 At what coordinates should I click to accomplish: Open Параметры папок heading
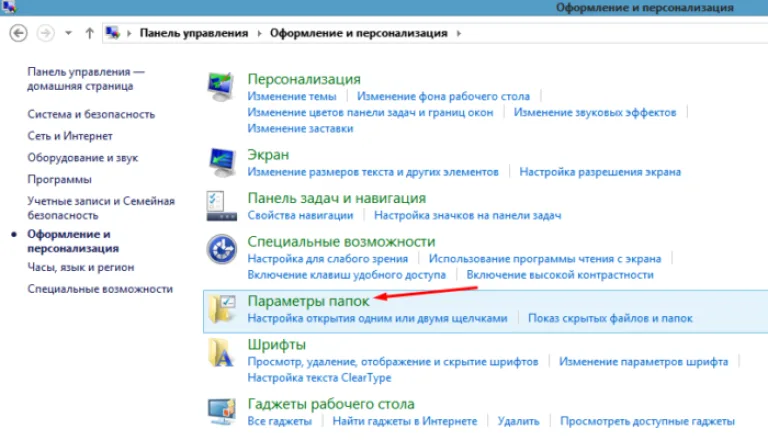[x=309, y=301]
